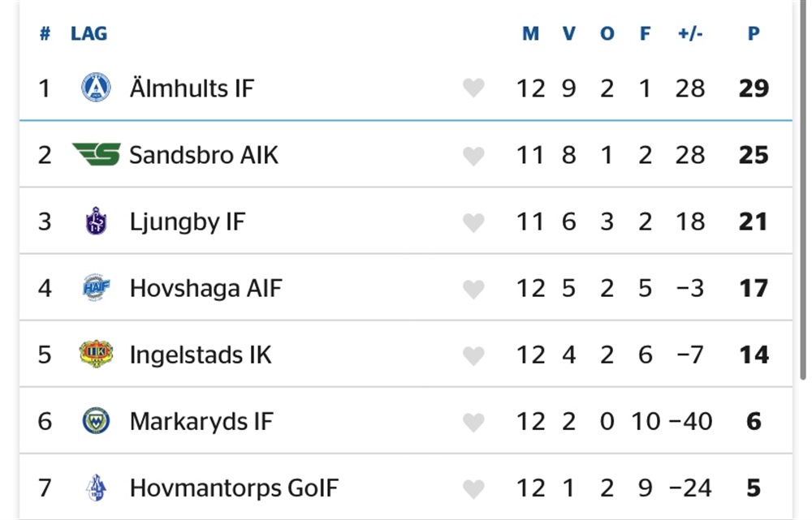Click the M matches column header
812x520 pixels.
[x=531, y=33]
